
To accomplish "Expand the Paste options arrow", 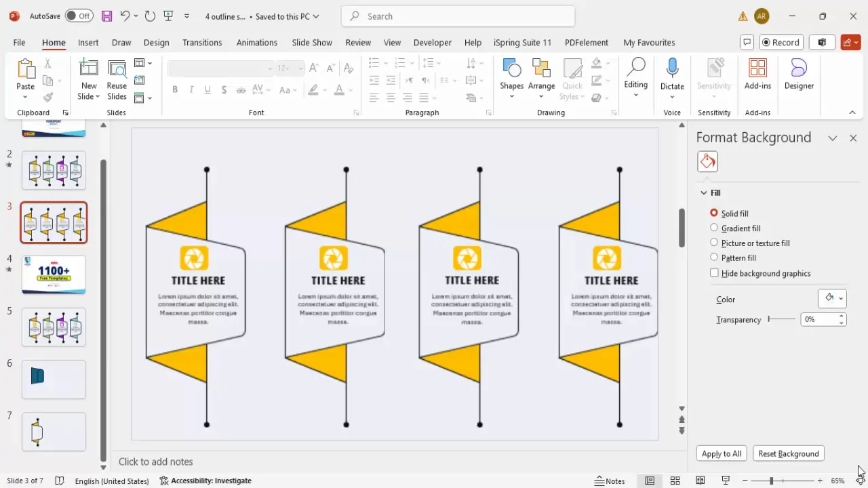I will pyautogui.click(x=25, y=97).
